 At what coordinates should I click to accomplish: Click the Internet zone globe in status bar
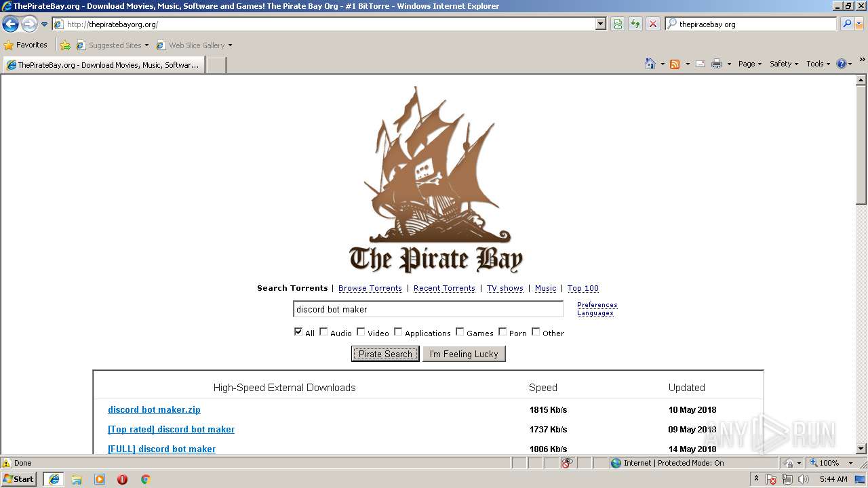click(616, 463)
